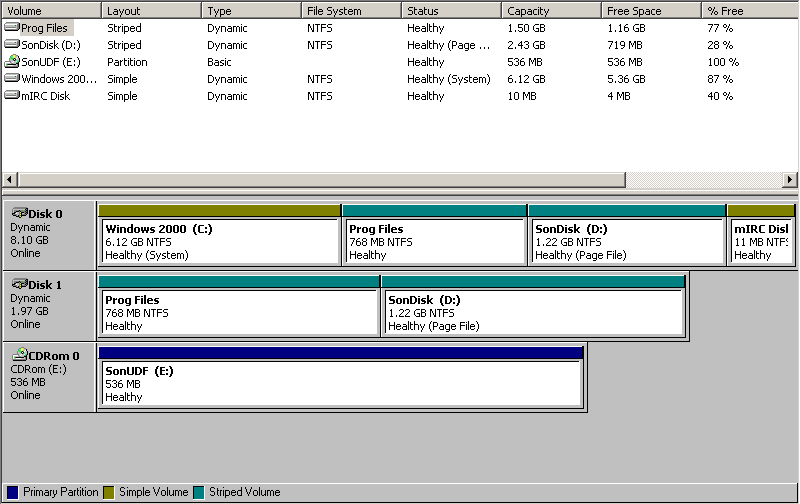The image size is (800, 504).
Task: Select the SonDisk (D:) volume icon in list
Action: [12, 45]
